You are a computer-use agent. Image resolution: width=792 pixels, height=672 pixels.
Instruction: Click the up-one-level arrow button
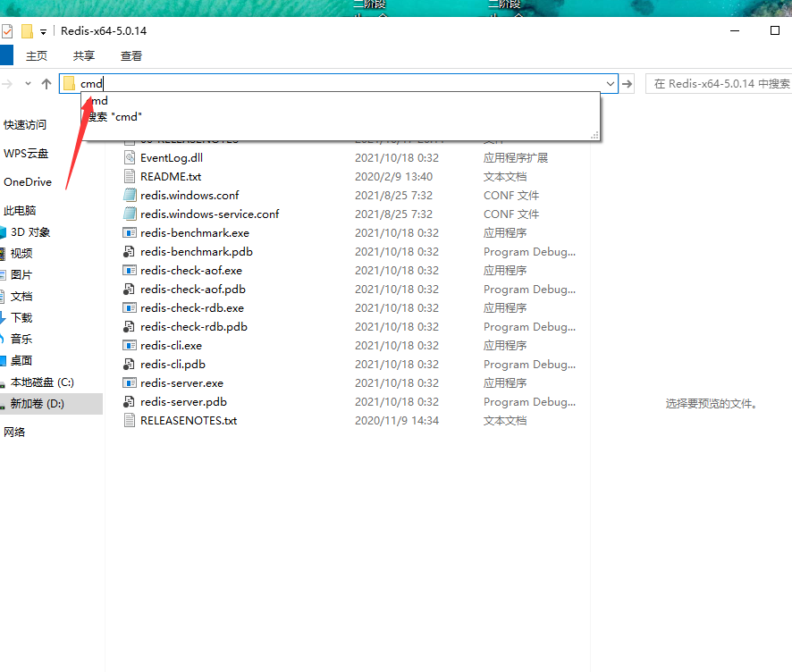[x=46, y=84]
